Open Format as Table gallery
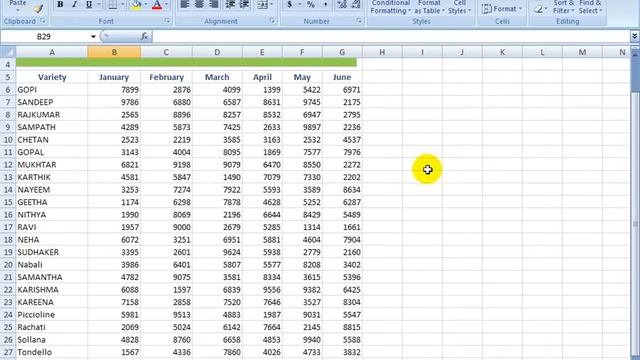The image size is (640, 360). tap(429, 7)
